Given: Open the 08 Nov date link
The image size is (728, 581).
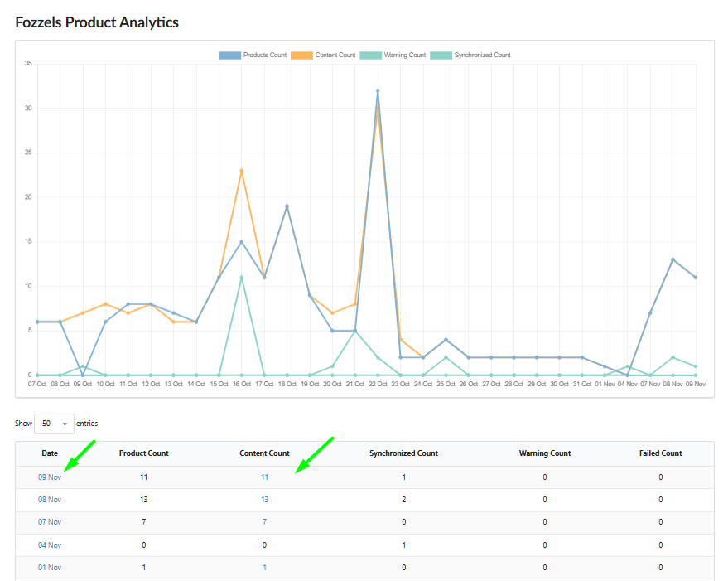Looking at the screenshot, I should pos(50,500).
